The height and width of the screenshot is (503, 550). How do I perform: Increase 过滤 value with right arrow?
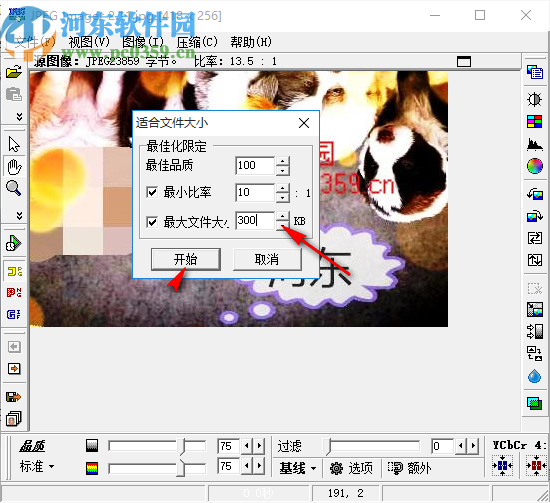473,446
